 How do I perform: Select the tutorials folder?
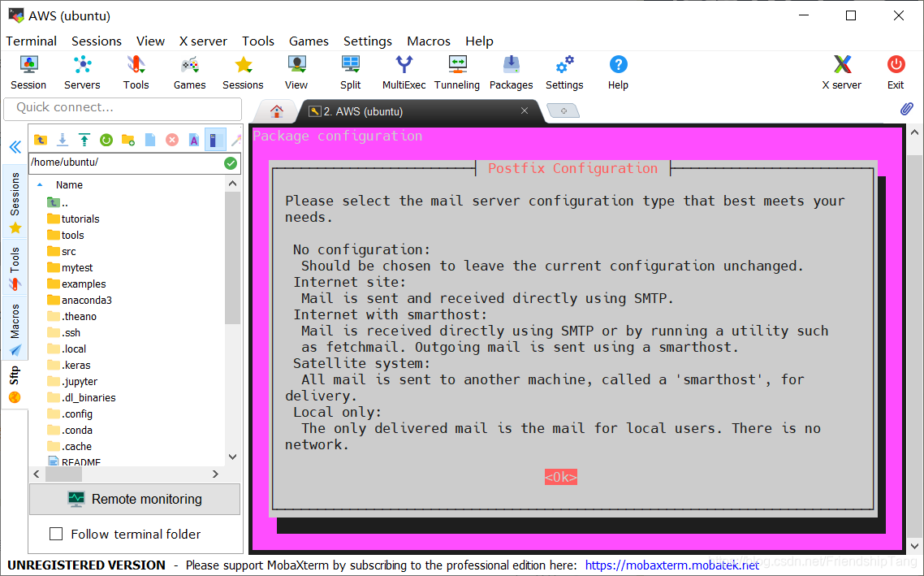(x=73, y=219)
